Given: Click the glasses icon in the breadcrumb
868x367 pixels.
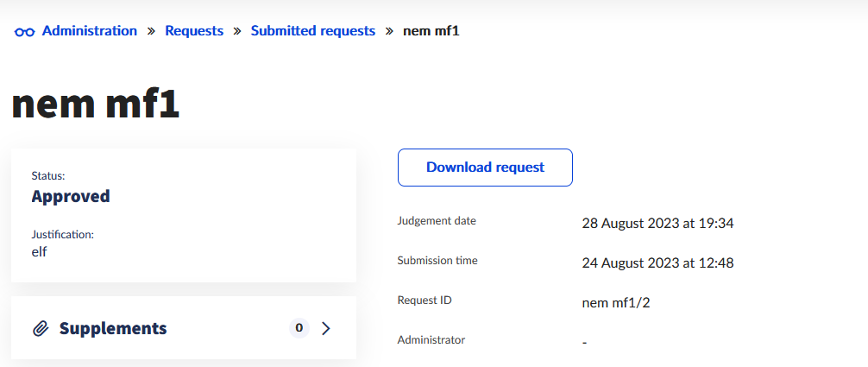Looking at the screenshot, I should point(24,32).
